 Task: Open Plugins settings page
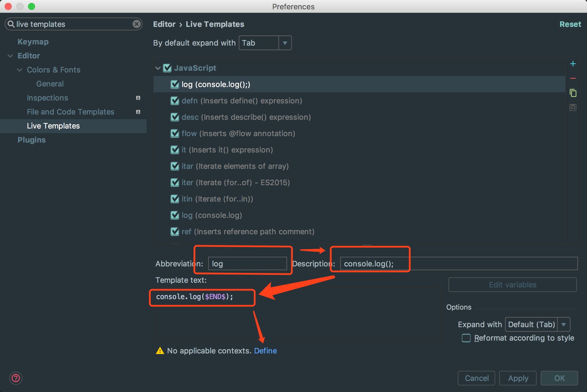point(32,140)
